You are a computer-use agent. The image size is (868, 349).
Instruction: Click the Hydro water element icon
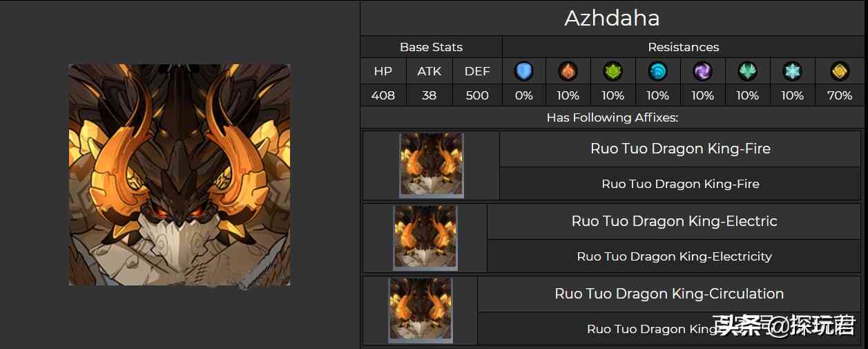pos(657,70)
